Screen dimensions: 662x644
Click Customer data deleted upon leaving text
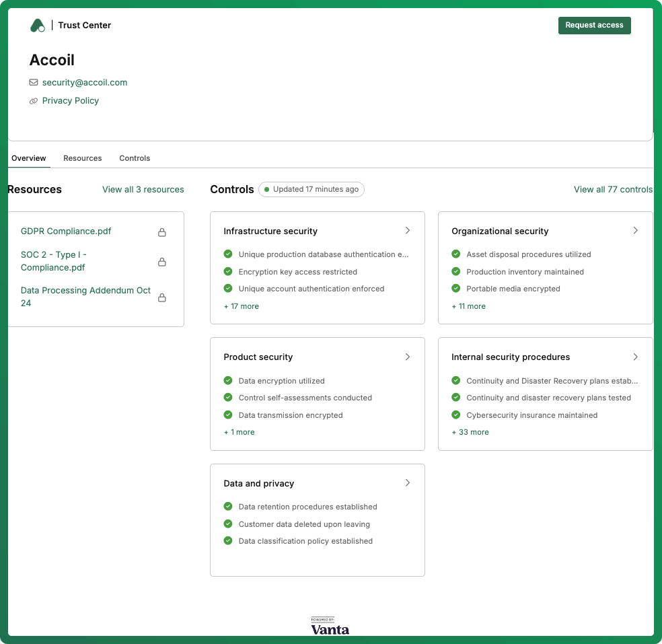tap(304, 524)
